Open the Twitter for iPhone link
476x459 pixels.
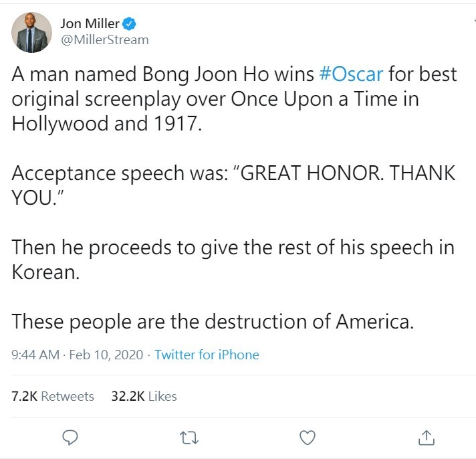pos(207,355)
